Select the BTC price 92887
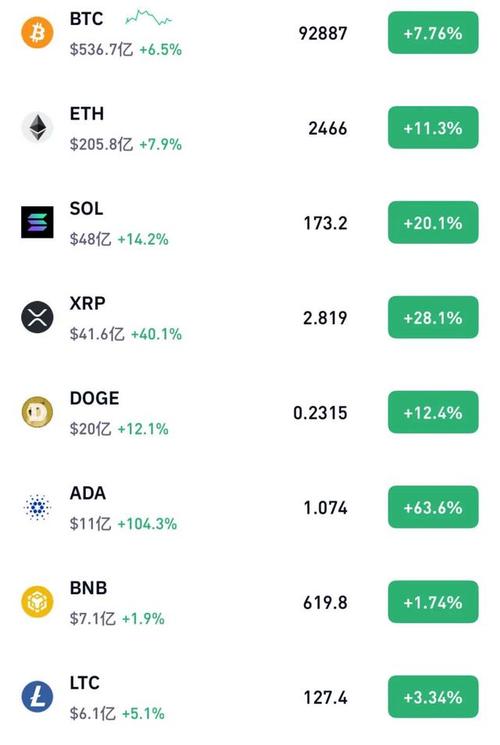 pos(323,33)
